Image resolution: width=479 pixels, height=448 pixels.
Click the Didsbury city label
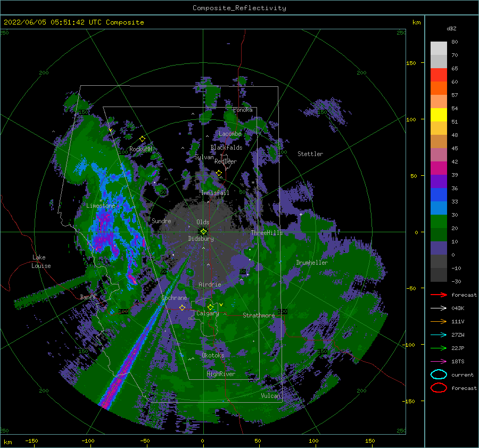tap(201, 239)
